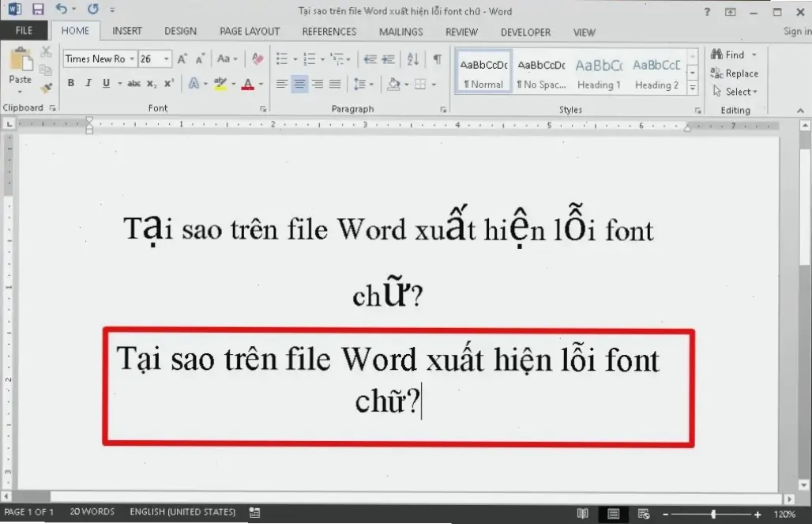Viewport: 812px width, 524px height.
Task: Expand the Styles gallery More arrow
Action: click(x=693, y=89)
